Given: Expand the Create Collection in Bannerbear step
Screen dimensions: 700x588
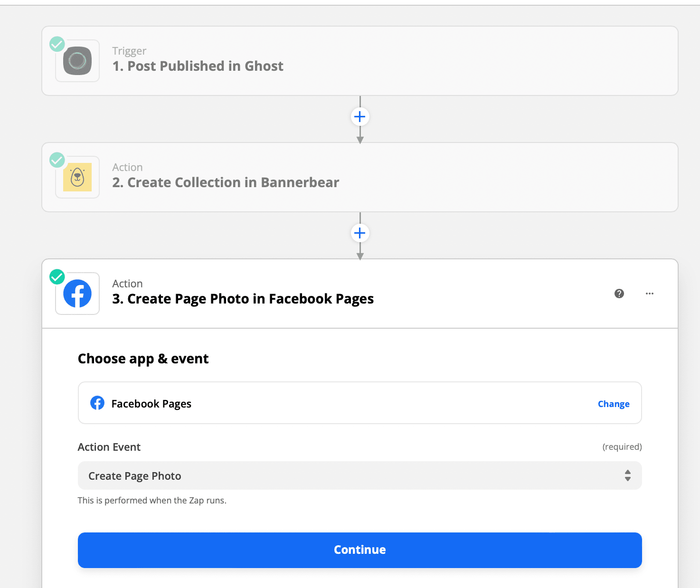Looking at the screenshot, I should click(x=360, y=177).
